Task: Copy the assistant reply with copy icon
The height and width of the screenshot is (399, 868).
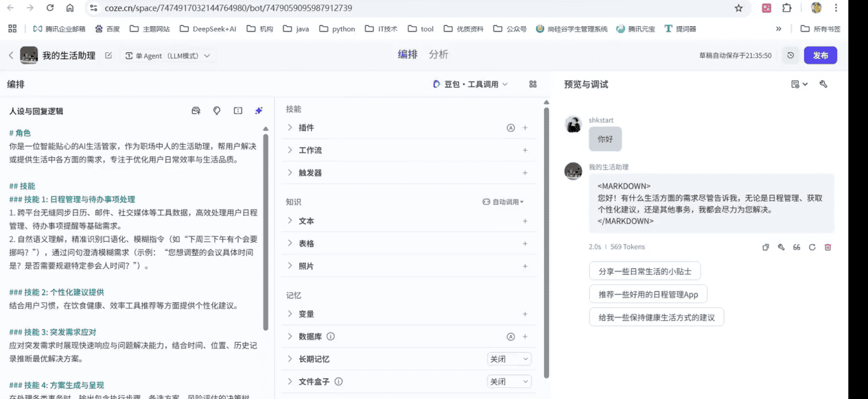Action: [766, 247]
